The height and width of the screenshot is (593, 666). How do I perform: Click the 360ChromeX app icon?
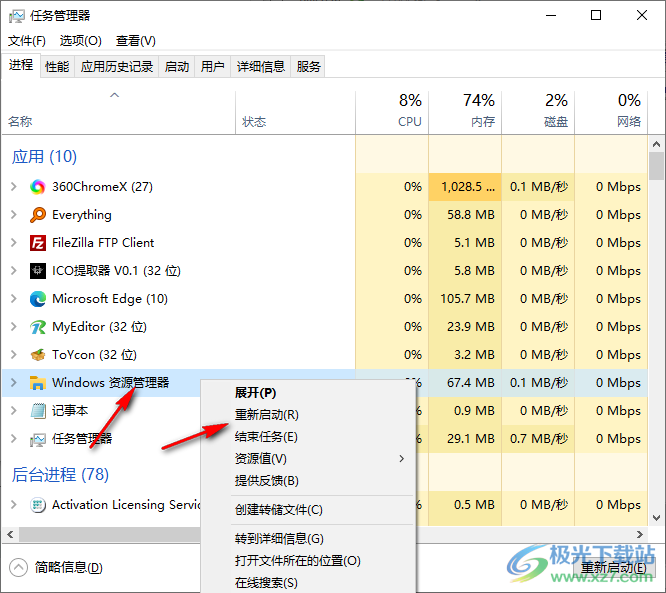pyautogui.click(x=37, y=187)
